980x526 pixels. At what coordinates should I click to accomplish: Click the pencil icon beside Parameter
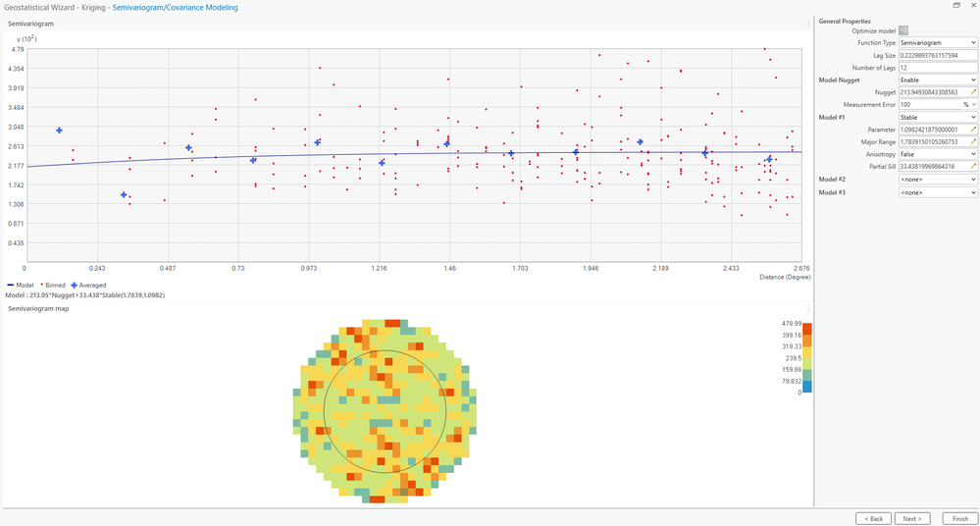973,130
